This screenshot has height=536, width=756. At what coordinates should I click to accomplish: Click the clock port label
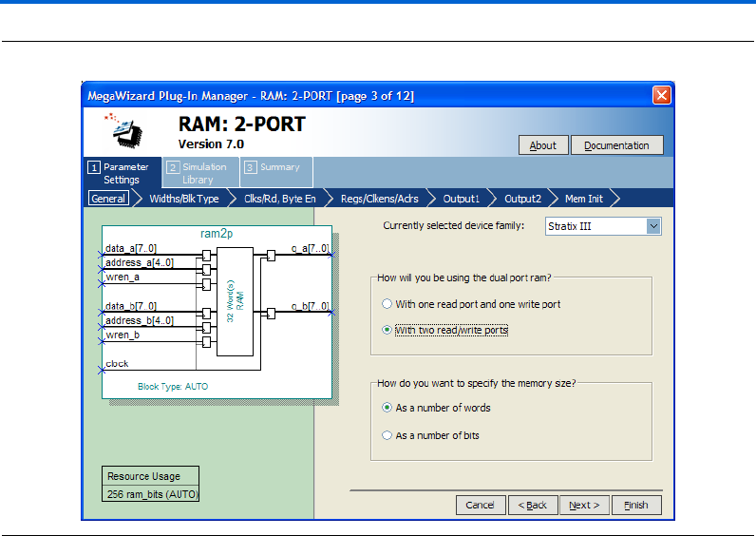(x=117, y=364)
